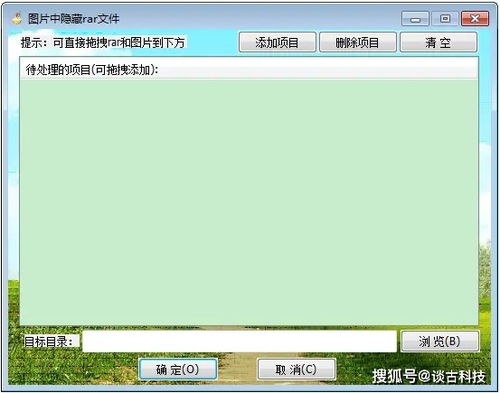
Task: Click the 添加项目 button
Action: tap(277, 42)
